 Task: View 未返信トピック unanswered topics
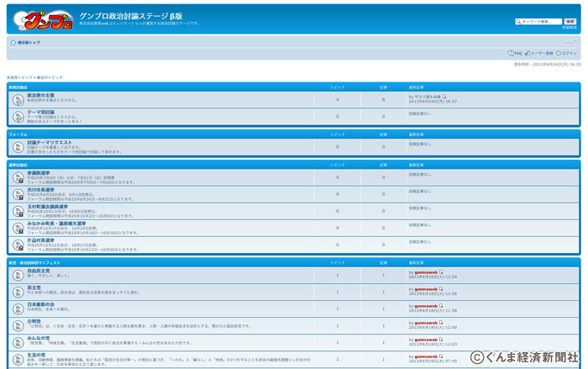20,77
